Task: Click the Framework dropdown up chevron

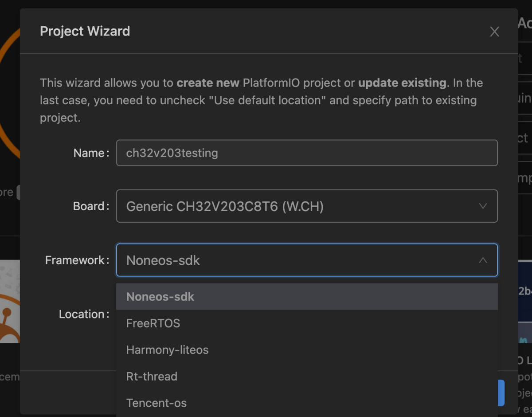Action: point(483,260)
